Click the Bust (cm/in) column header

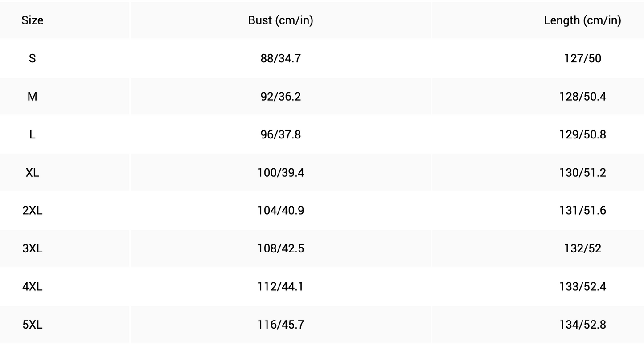tap(280, 20)
